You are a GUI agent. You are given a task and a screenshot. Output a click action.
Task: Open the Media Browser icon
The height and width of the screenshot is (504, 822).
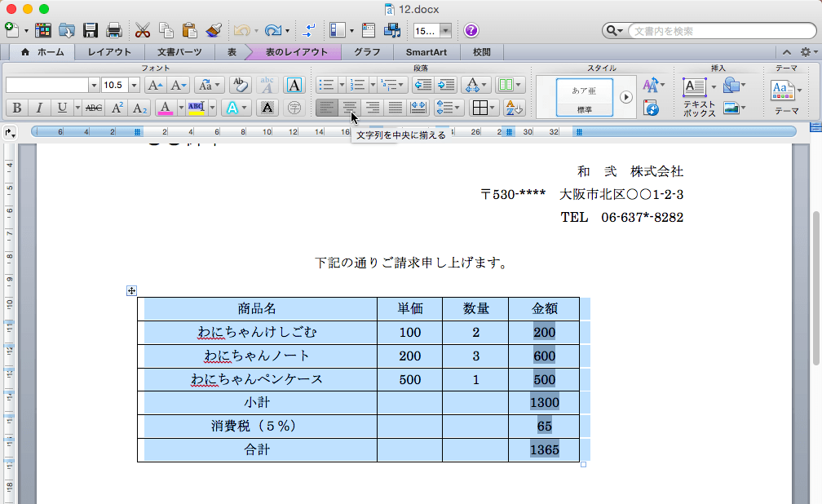[x=392, y=30]
